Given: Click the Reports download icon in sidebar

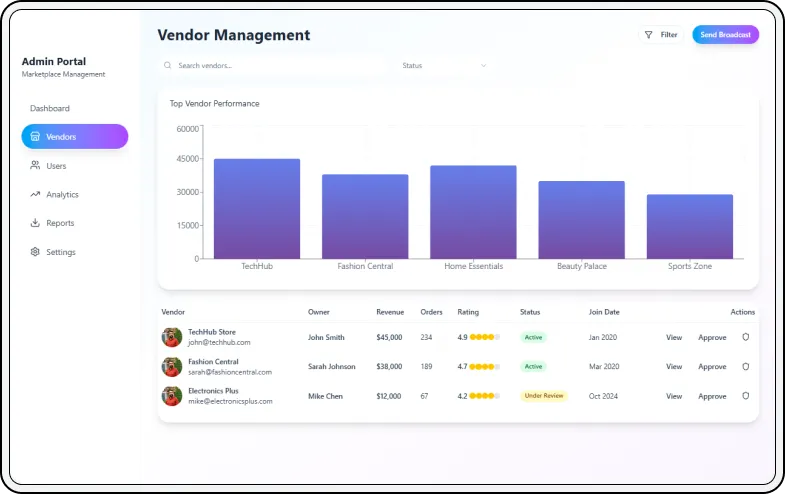Looking at the screenshot, I should pyautogui.click(x=35, y=223).
